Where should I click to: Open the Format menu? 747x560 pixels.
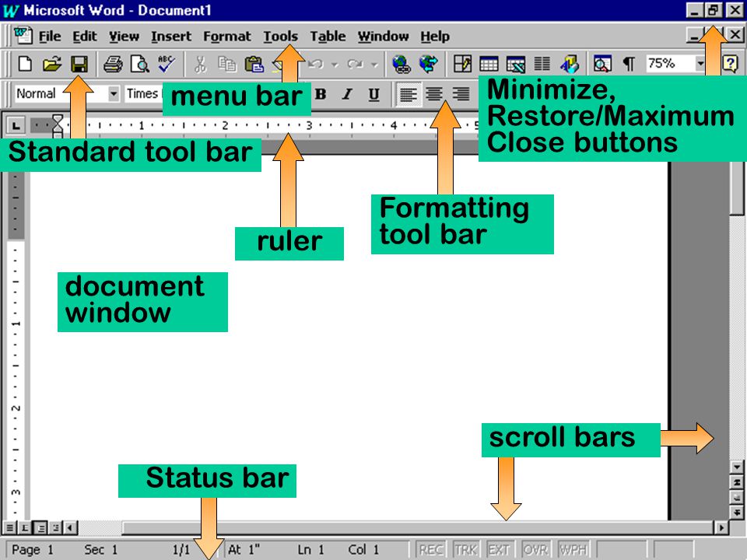226,37
